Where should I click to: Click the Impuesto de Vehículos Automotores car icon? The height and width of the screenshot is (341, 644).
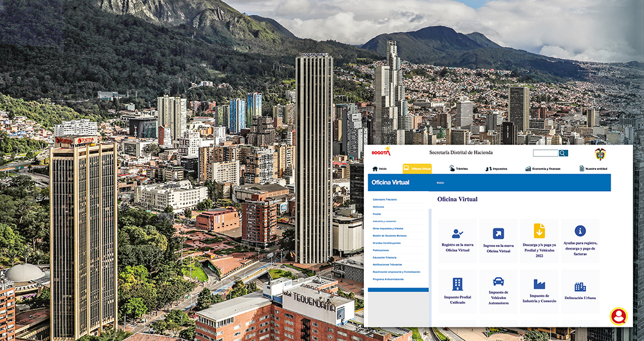[498, 282]
